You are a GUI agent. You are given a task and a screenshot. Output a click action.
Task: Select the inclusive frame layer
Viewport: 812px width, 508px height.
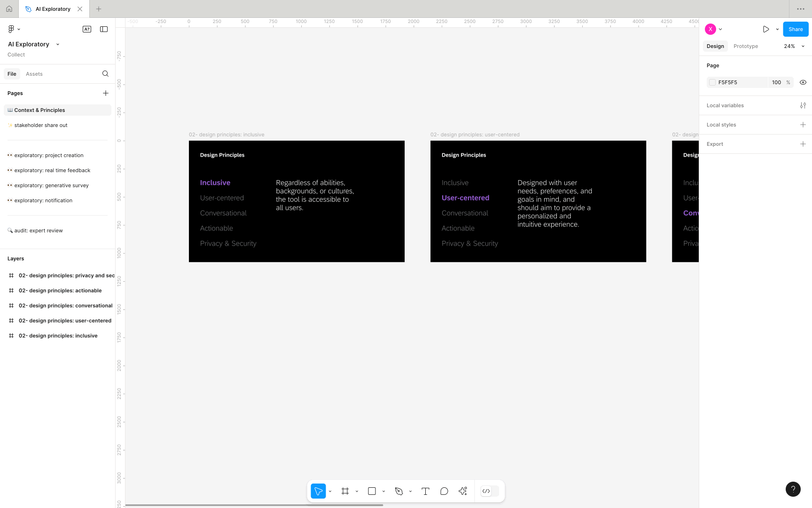pos(57,336)
